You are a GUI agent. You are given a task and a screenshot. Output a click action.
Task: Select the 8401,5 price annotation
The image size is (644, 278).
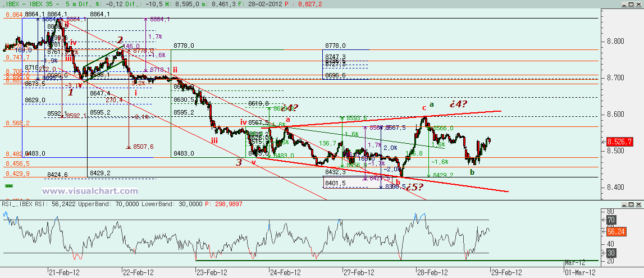click(x=335, y=183)
